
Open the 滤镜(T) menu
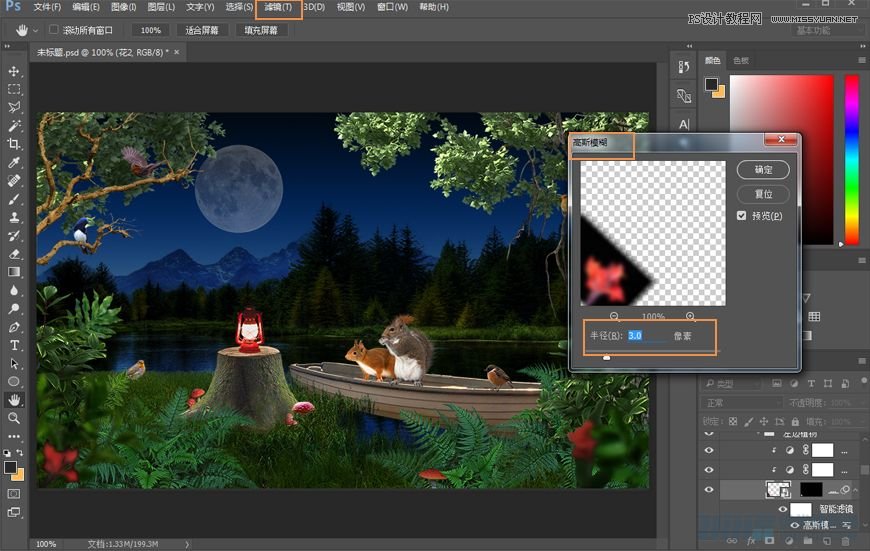tap(278, 7)
